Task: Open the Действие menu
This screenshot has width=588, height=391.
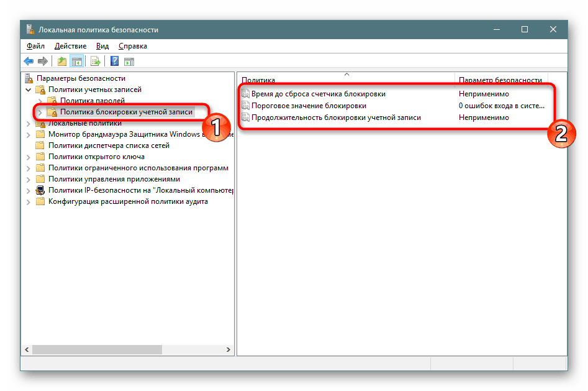Action: pyautogui.click(x=70, y=46)
